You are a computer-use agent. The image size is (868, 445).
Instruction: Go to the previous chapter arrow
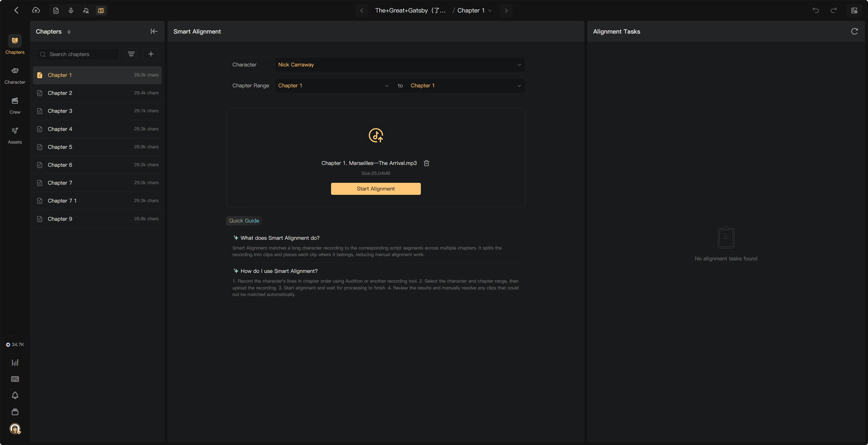point(362,10)
